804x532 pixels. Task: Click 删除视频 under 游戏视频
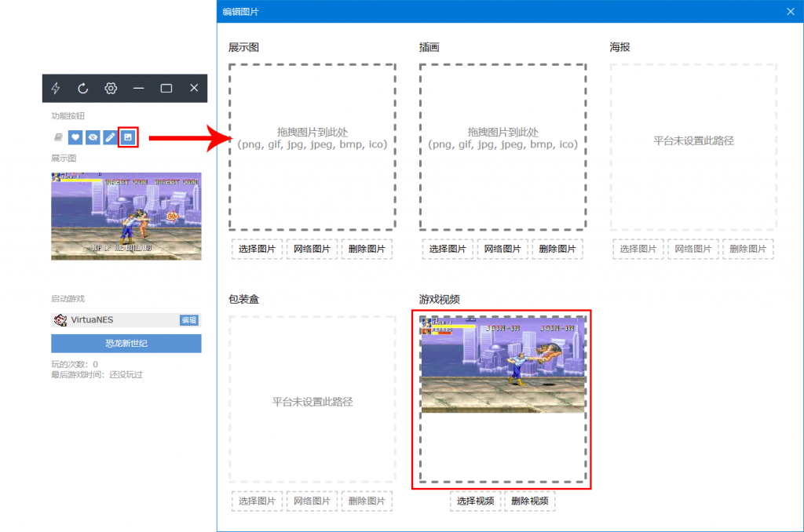click(530, 501)
